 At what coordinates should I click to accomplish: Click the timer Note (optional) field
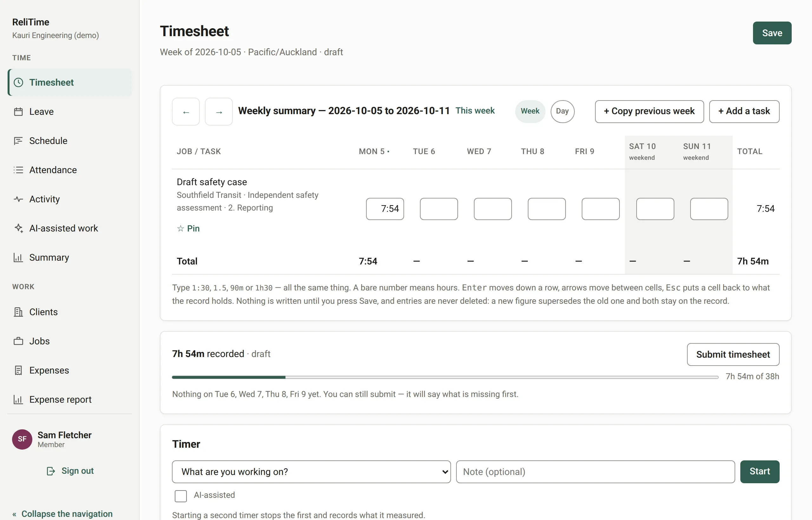pyautogui.click(x=595, y=472)
